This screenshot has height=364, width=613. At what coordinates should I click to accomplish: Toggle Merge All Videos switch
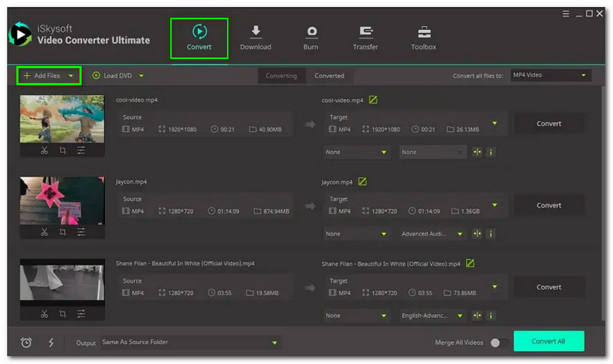point(500,343)
